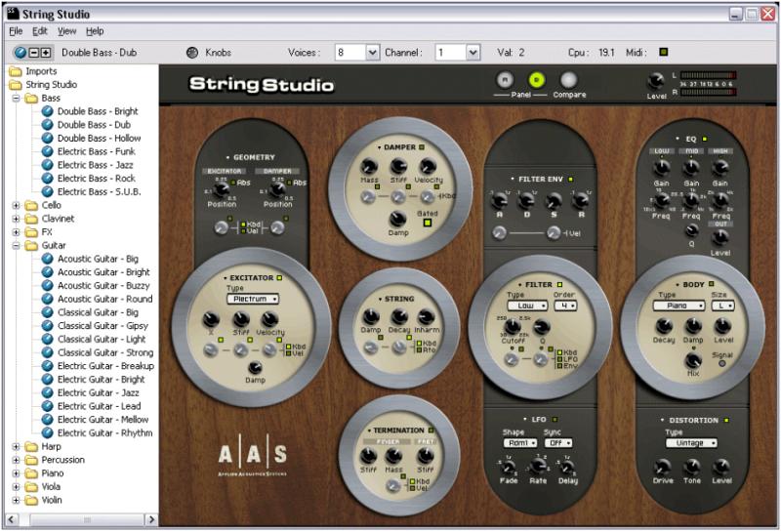This screenshot has width=781, height=532.
Task: Click the minus button in toolbar
Action: pyautogui.click(x=34, y=53)
